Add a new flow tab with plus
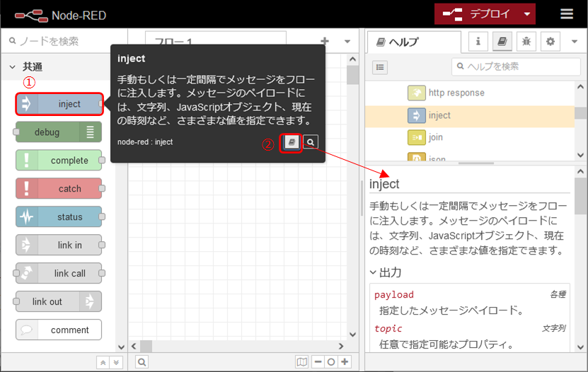 tap(325, 42)
